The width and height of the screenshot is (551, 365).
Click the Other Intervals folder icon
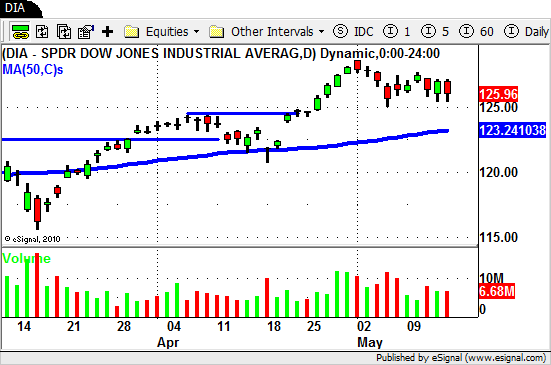point(216,32)
